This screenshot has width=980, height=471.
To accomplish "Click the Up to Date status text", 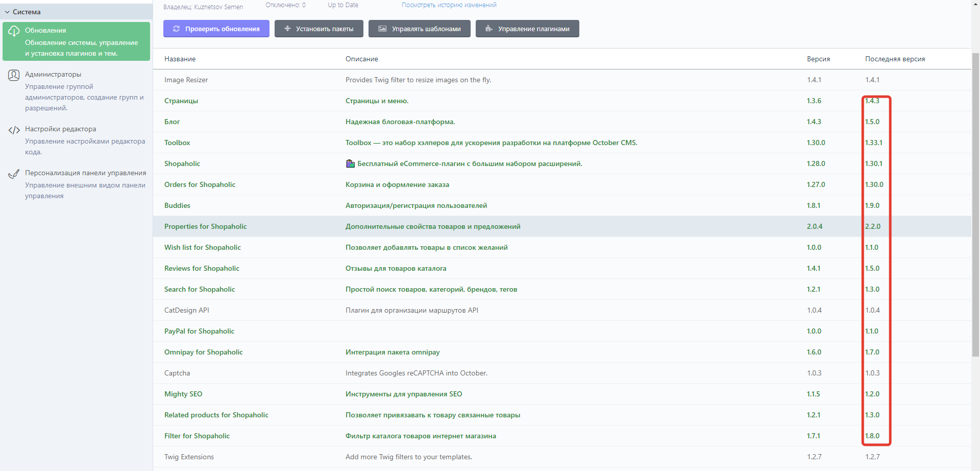I will 343,5.
